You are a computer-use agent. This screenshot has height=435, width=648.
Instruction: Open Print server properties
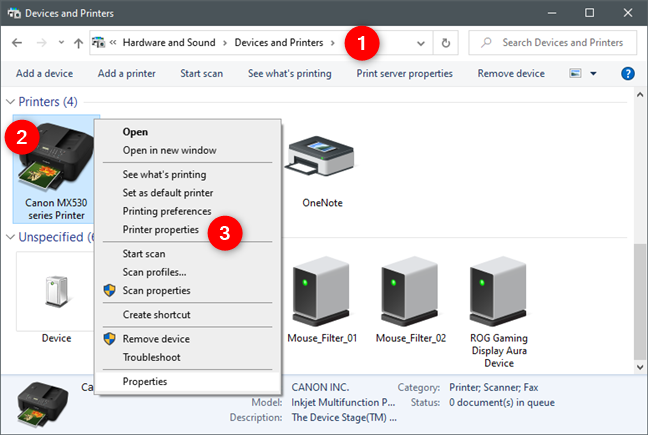coord(405,74)
